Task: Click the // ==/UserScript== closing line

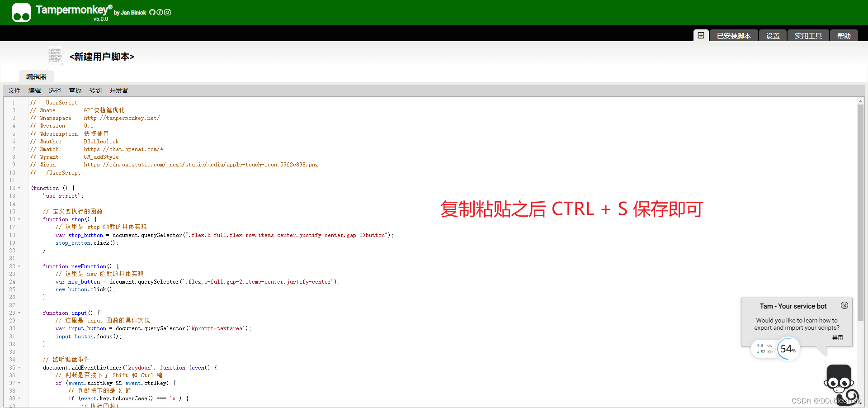Action: click(59, 173)
